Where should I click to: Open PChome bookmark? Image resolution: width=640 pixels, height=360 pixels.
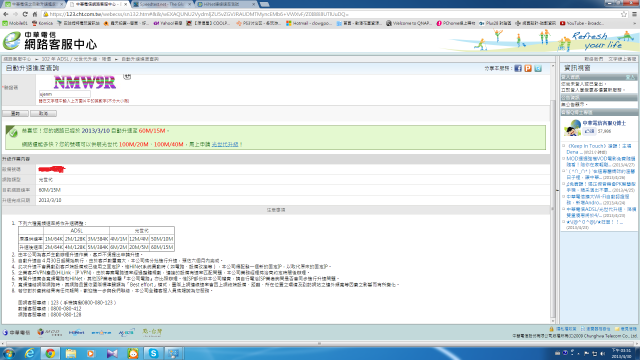pos(456,23)
